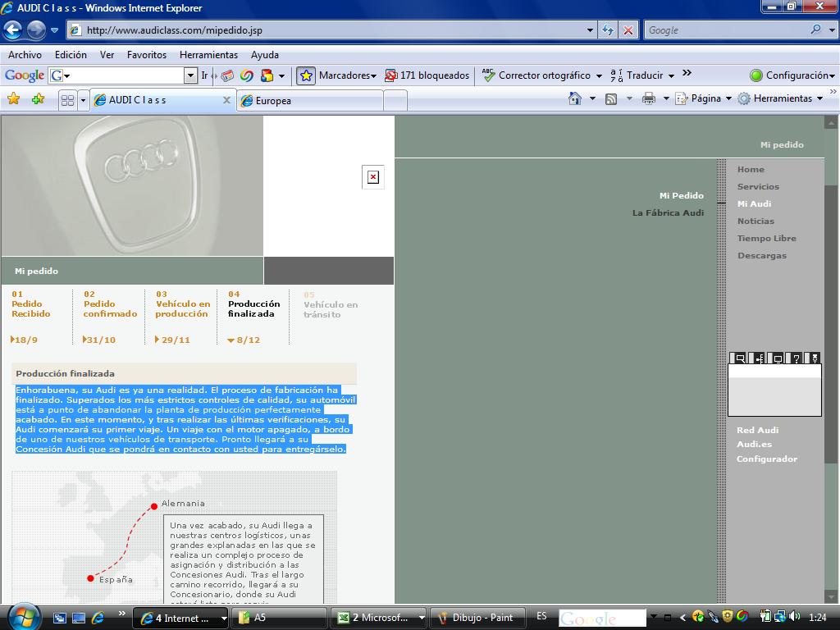Screen dimensions: 840x630
Task: Click the Audi sidebar search magnifier icon
Action: click(739, 358)
